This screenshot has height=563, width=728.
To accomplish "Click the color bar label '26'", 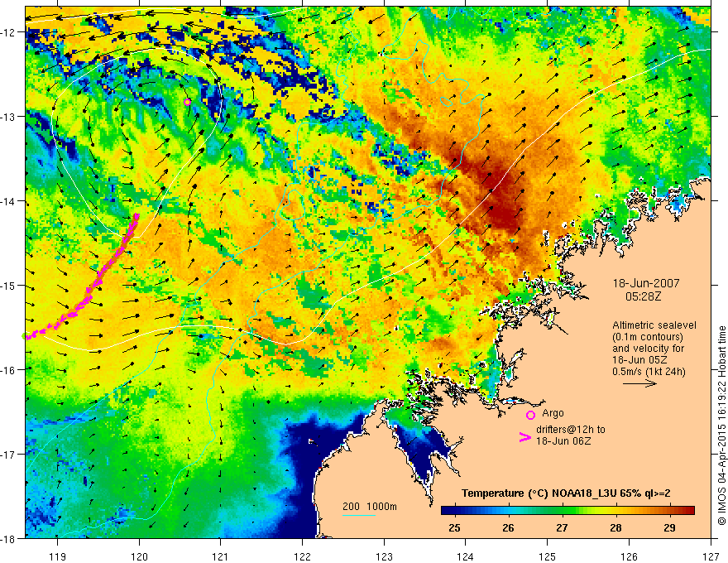I will 509,527.
